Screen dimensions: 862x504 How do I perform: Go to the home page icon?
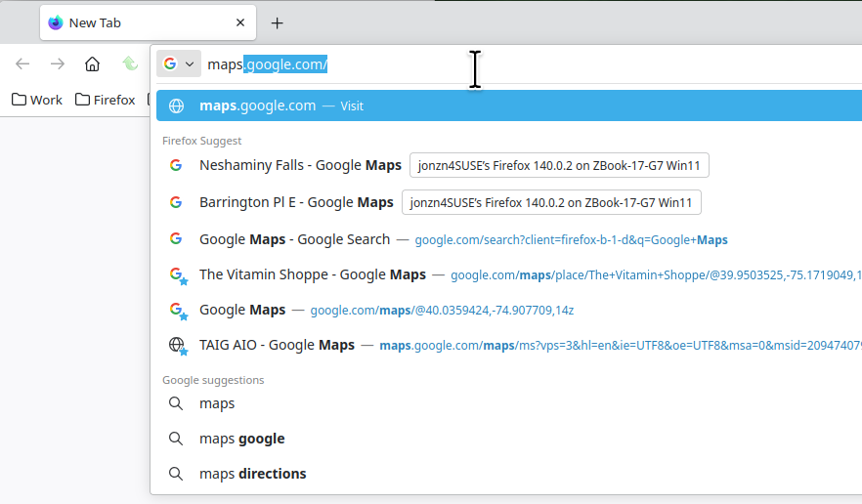[x=92, y=63]
